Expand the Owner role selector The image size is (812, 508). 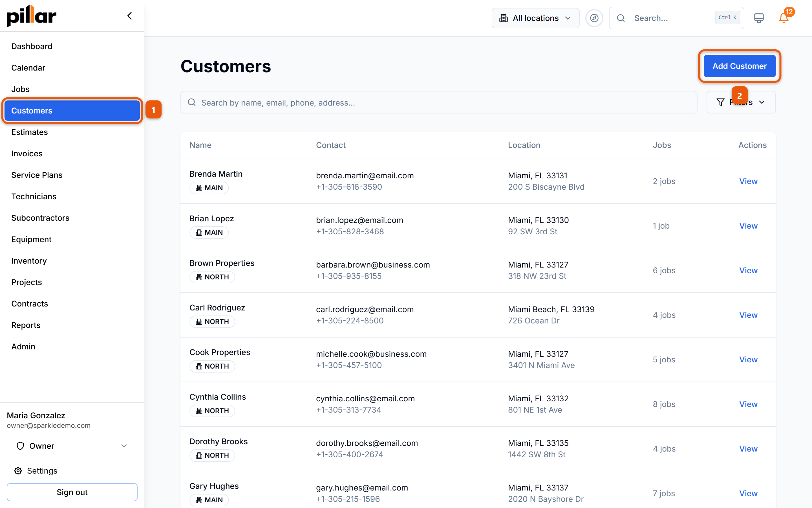(72, 446)
